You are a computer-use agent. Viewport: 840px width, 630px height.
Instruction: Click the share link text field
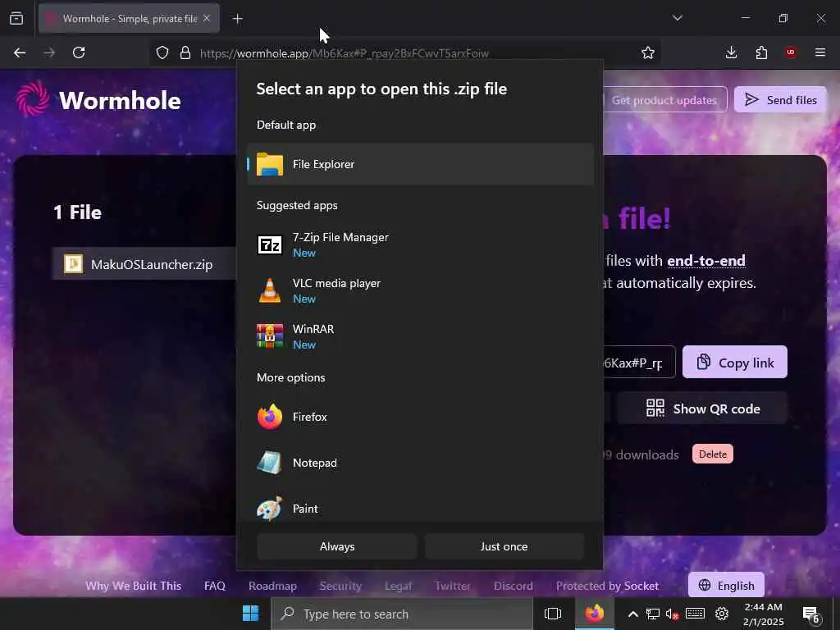(638, 363)
